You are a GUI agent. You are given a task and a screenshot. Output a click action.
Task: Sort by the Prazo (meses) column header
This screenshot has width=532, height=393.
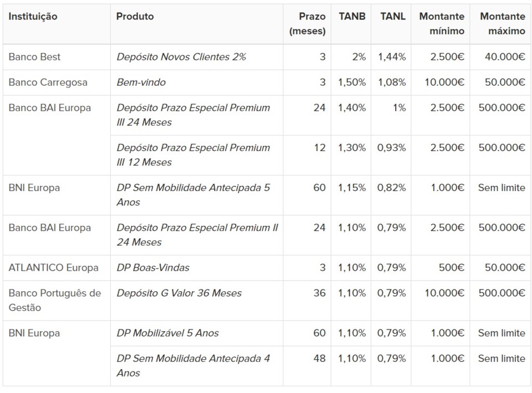coord(308,24)
